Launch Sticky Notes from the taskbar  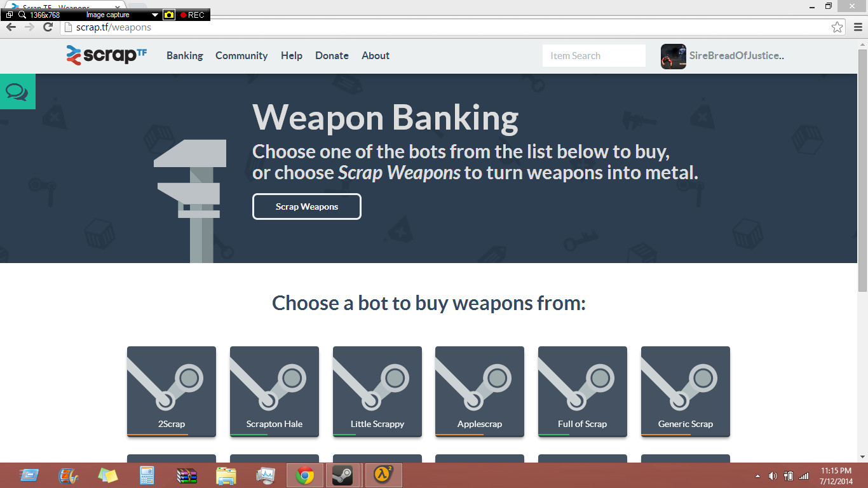pyautogui.click(x=107, y=475)
